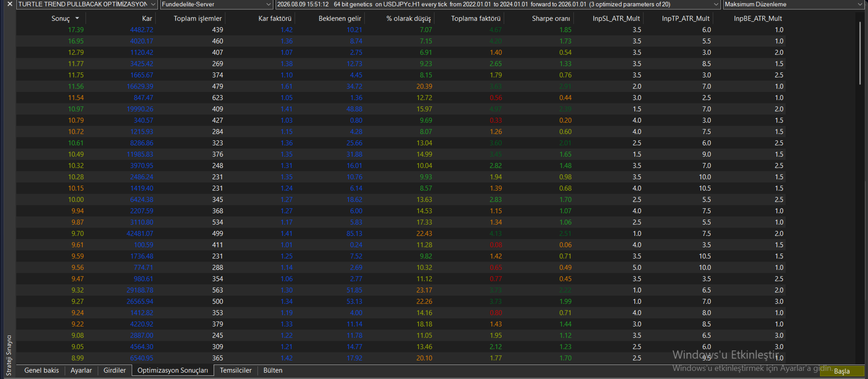Select the profit value 1665.67
Screen dimensions: 868x379
[142, 75]
